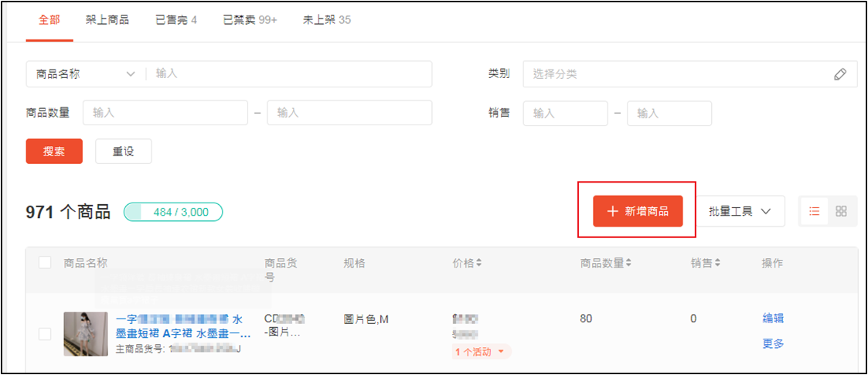Open the 已售完 4 tab
868x375 pixels.
tap(176, 21)
